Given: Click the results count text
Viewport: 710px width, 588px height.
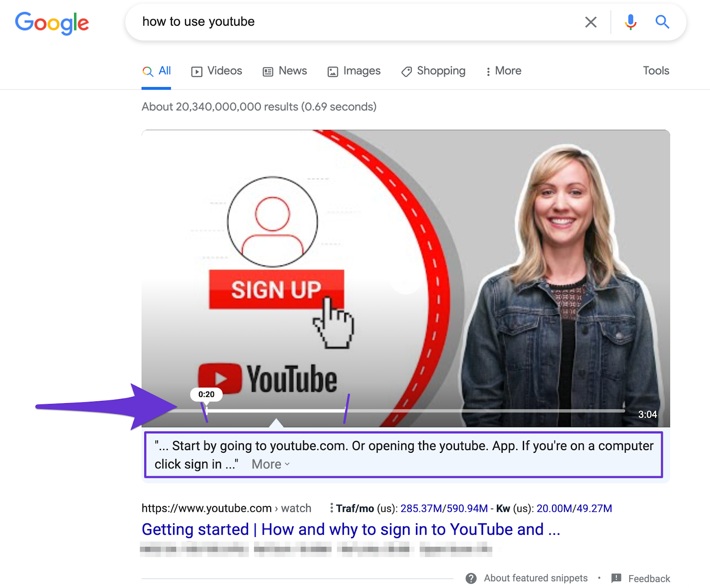Looking at the screenshot, I should coord(259,107).
